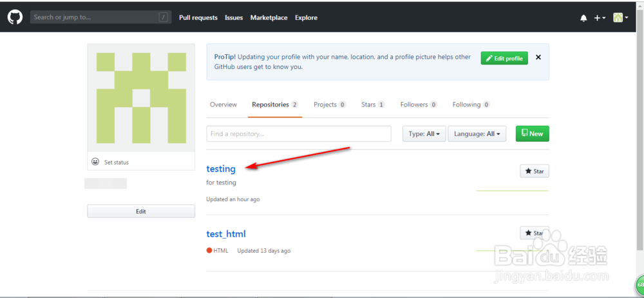This screenshot has height=298, width=644.
Task: Open the GitHub Octocat home logo
Action: click(x=15, y=17)
